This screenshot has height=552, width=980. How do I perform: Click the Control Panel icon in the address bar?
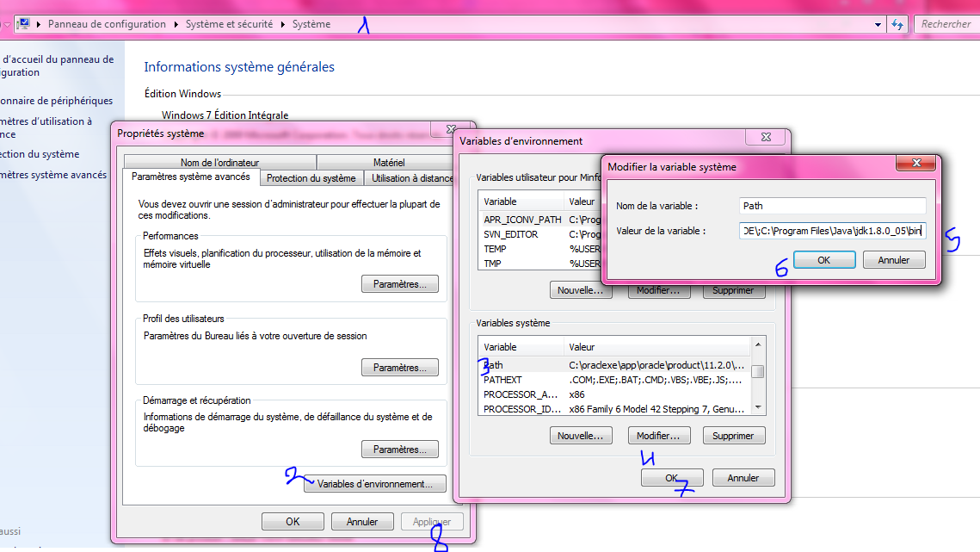[x=23, y=24]
